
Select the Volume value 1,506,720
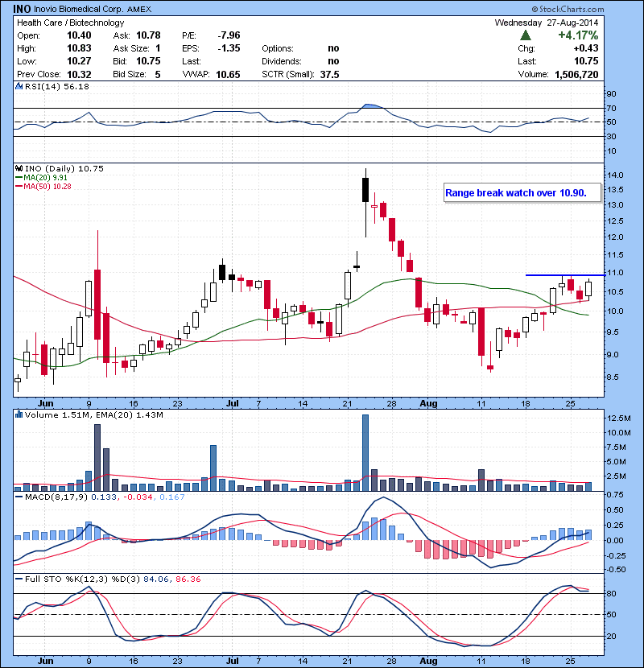click(576, 74)
